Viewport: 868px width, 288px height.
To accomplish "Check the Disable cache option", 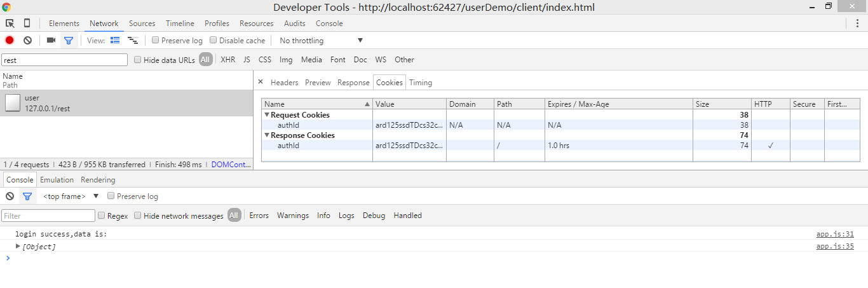I will click(x=214, y=40).
